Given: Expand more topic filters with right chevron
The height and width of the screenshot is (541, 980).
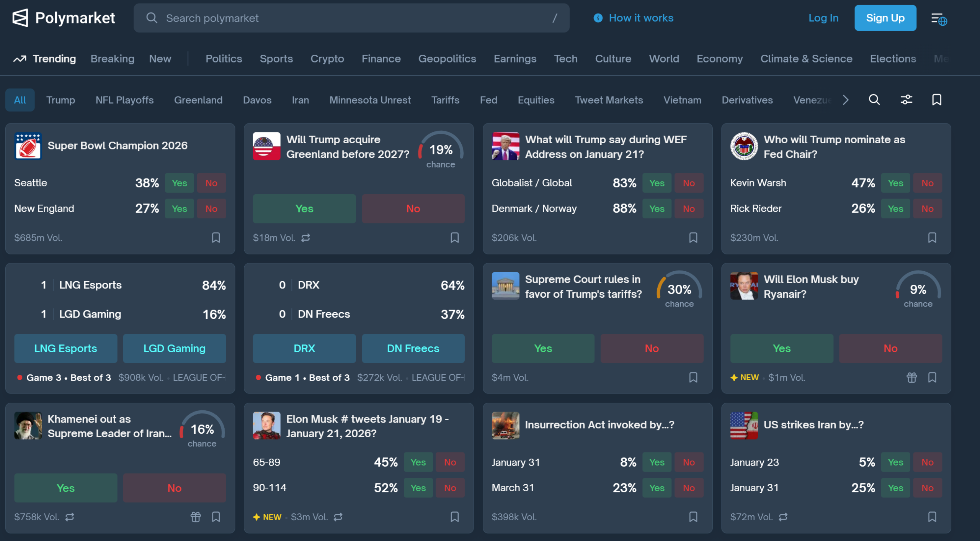Looking at the screenshot, I should [846, 100].
